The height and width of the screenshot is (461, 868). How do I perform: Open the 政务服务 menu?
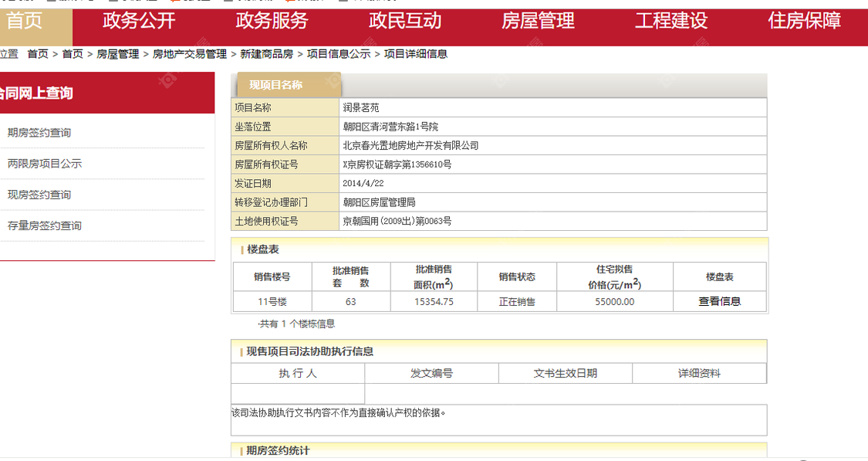[272, 21]
